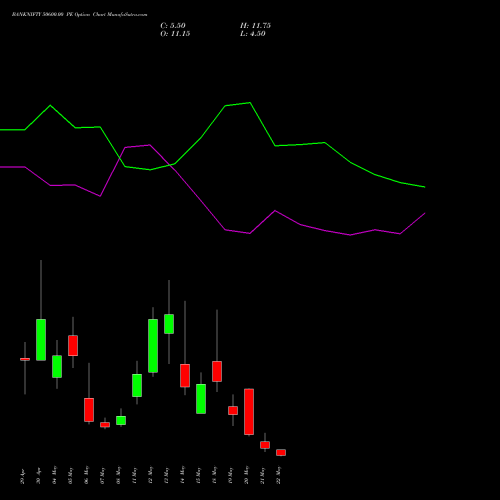
Task: Click the close value C: 5.50
Action: coord(173,26)
